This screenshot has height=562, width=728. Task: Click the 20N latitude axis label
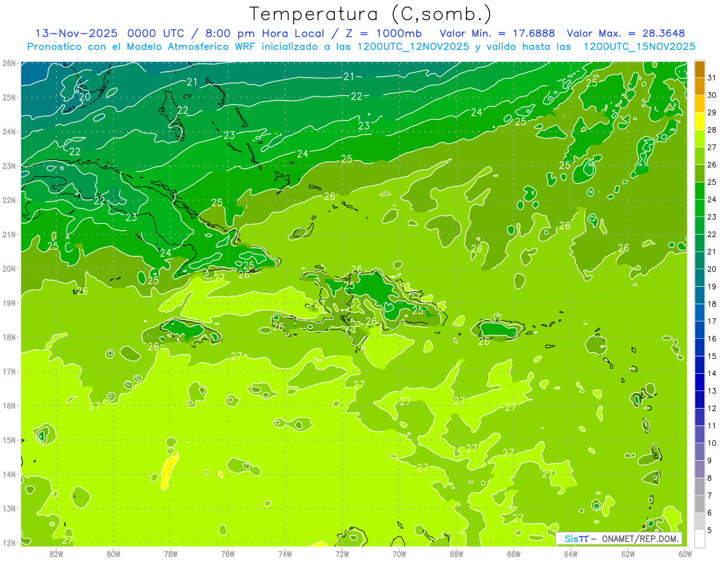click(x=9, y=269)
